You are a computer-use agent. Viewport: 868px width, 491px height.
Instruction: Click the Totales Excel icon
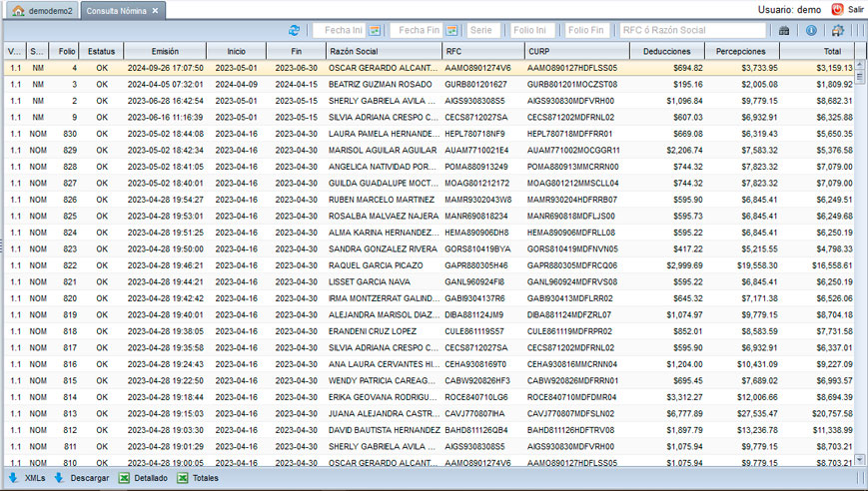tap(182, 478)
